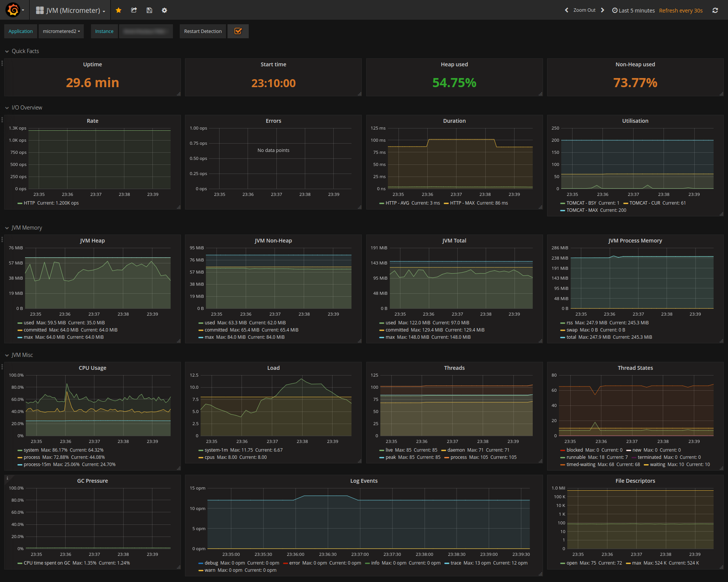
Task: Toggle TOMCAT - MAX series in Utilisation legend
Action: pyautogui.click(x=582, y=210)
